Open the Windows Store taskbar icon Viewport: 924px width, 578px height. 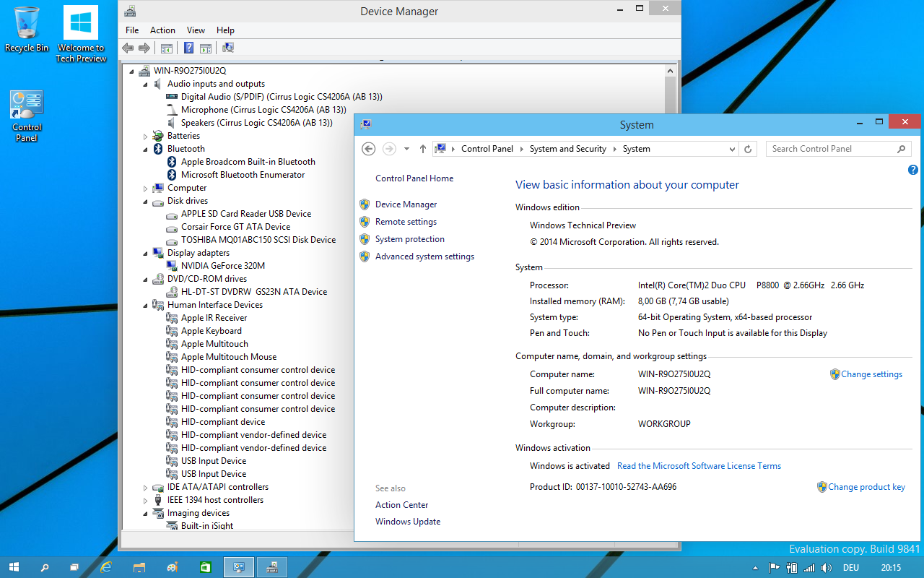click(206, 567)
